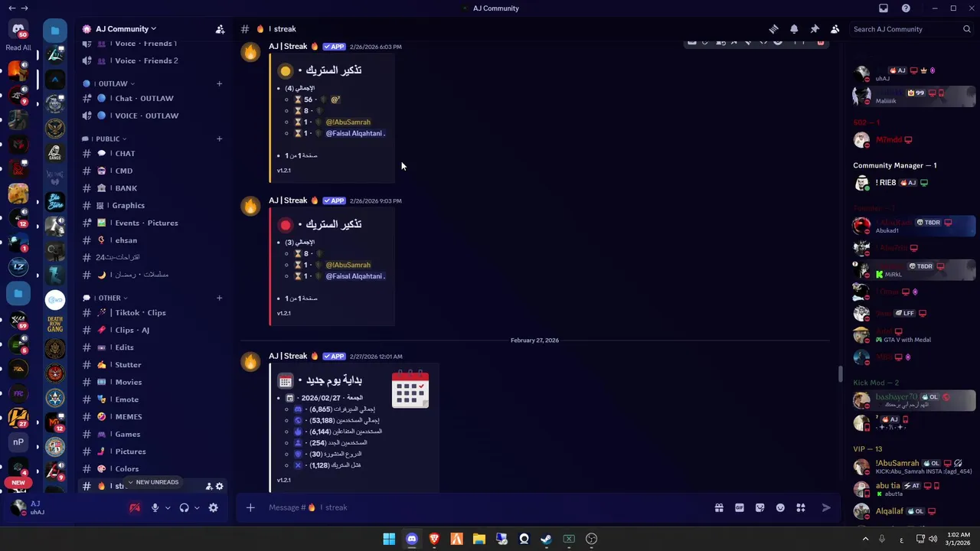
Task: Open the CMD channel
Action: pyautogui.click(x=152, y=171)
